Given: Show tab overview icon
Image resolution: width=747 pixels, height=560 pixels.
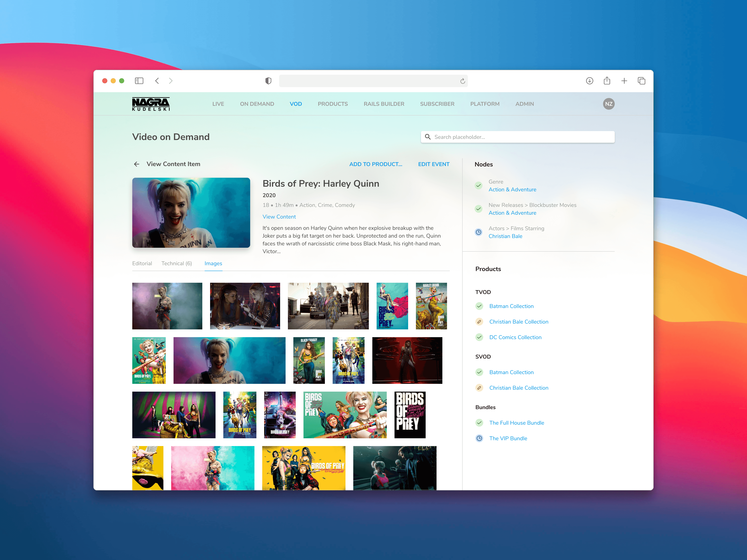Looking at the screenshot, I should tap(641, 81).
